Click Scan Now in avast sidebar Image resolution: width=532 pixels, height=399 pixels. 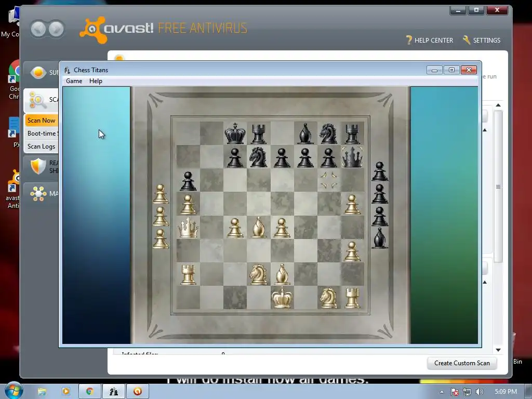41,121
